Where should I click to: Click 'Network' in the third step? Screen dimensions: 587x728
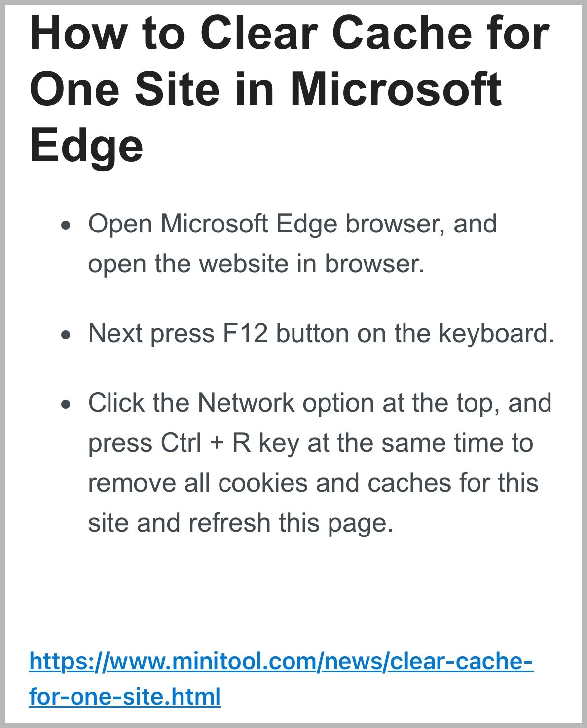246,403
